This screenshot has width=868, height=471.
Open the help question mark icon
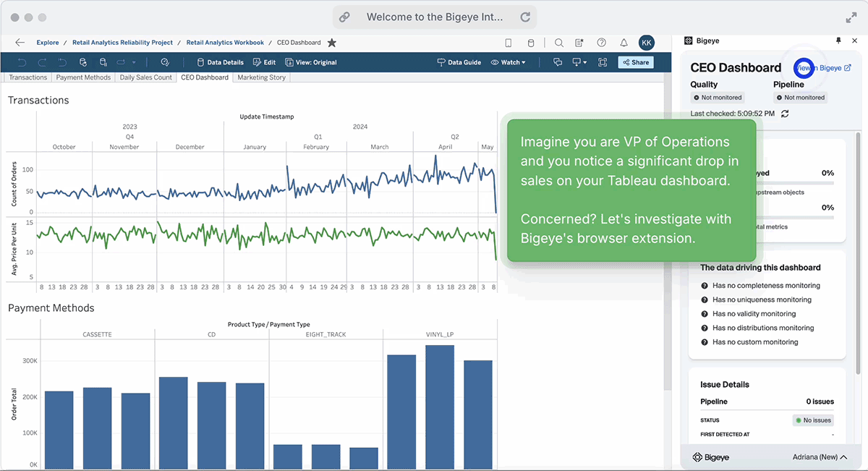pyautogui.click(x=601, y=43)
